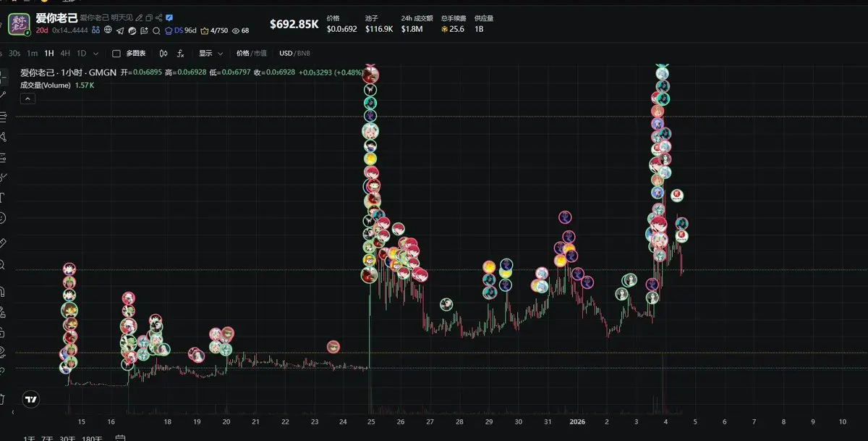The height and width of the screenshot is (441, 868).
Task: Open the Telegram paper-plane link icon
Action: click(x=120, y=30)
